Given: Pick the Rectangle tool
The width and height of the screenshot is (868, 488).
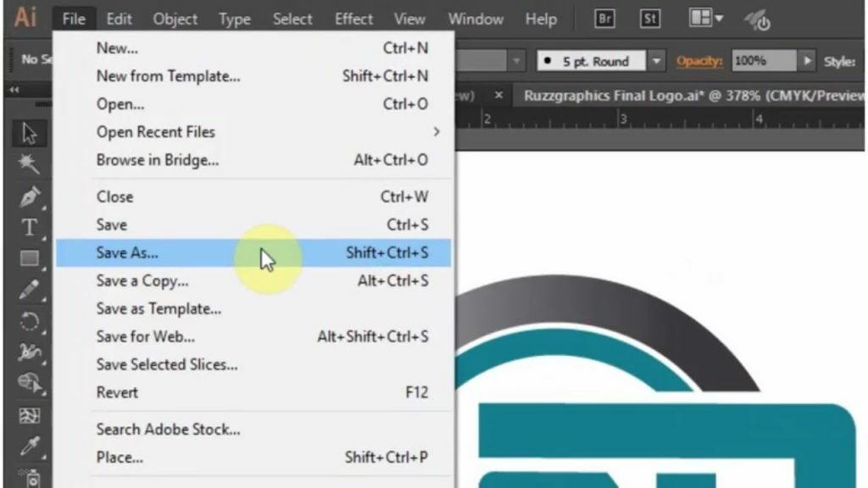Looking at the screenshot, I should (x=28, y=257).
